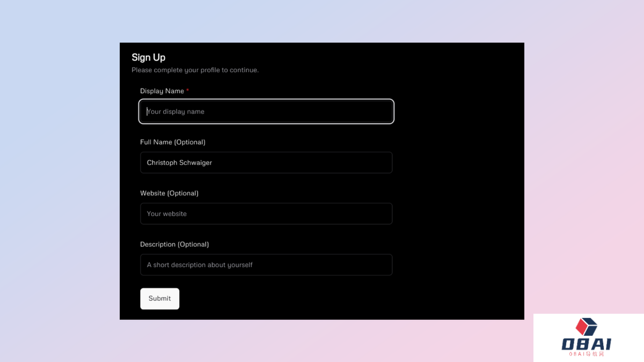Click the Full Name (Optional) label
644x362 pixels.
173,142
